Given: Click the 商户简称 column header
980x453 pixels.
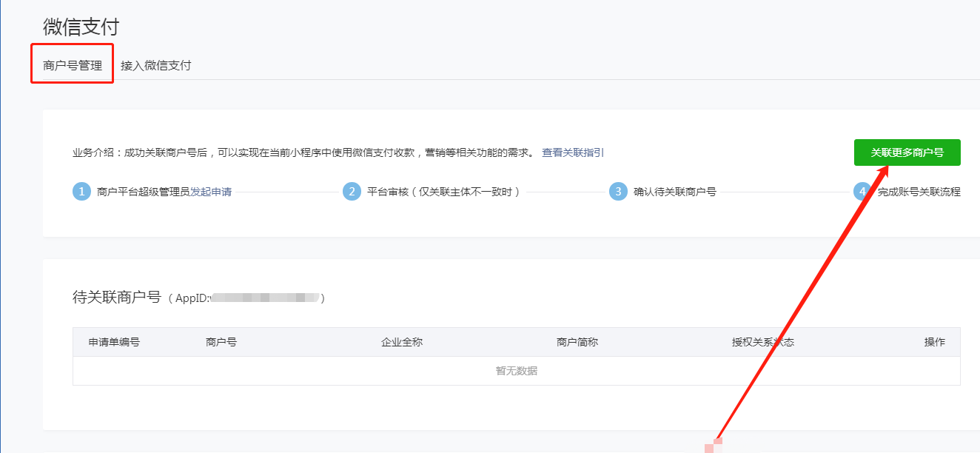Looking at the screenshot, I should [577, 342].
